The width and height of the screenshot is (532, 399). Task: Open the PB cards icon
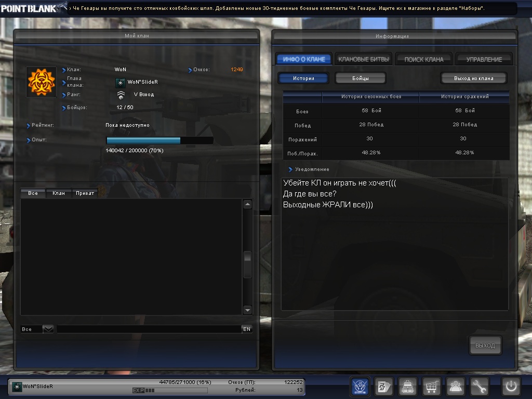pyautogui.click(x=384, y=386)
